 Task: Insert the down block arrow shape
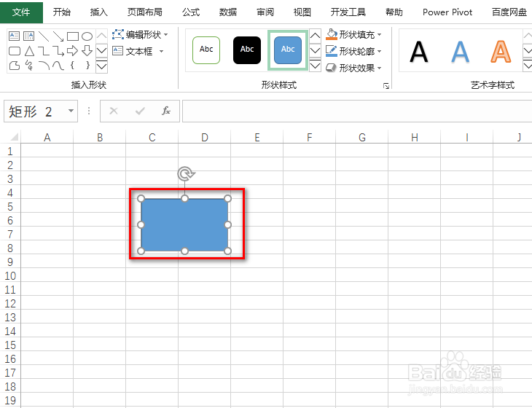pos(87,51)
